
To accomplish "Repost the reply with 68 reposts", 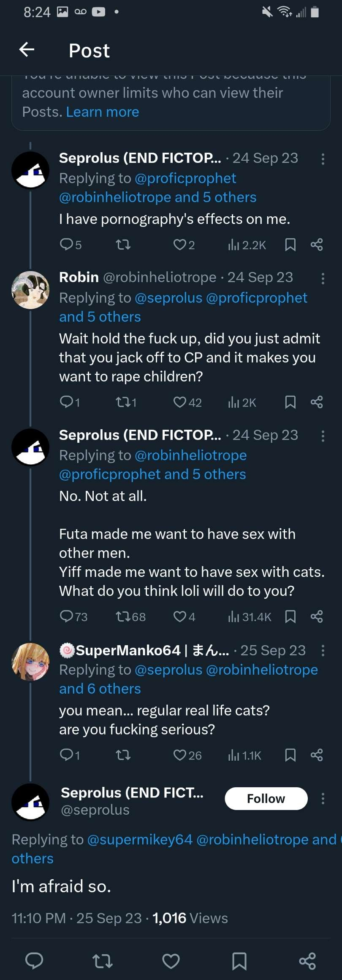I will [x=123, y=617].
